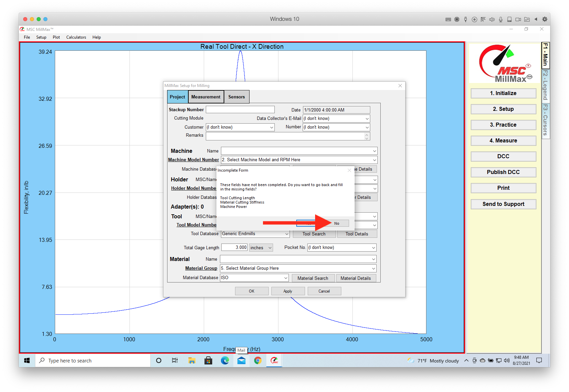Expand the Material Group dropdown
The width and height of the screenshot is (569, 392).
pyautogui.click(x=373, y=268)
